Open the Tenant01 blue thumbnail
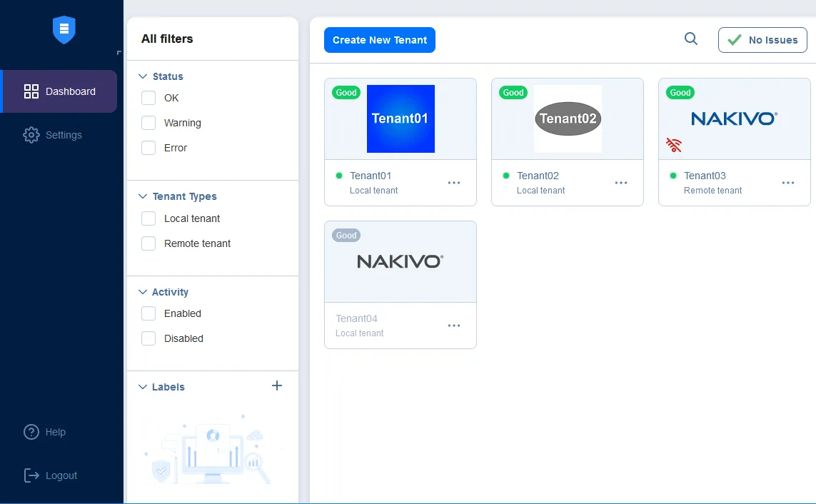Image resolution: width=816 pixels, height=504 pixels. pyautogui.click(x=401, y=119)
